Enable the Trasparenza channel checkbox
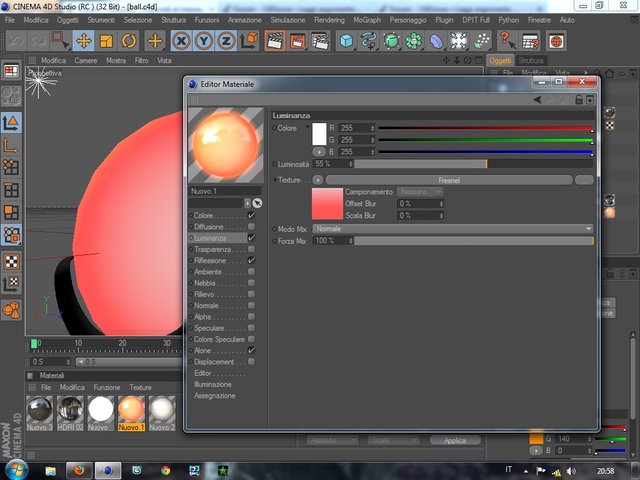Screen dimensions: 640x480 point(251,249)
